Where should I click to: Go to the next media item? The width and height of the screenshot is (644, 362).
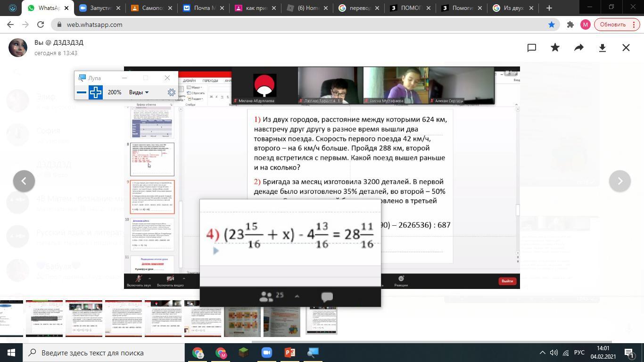(620, 181)
